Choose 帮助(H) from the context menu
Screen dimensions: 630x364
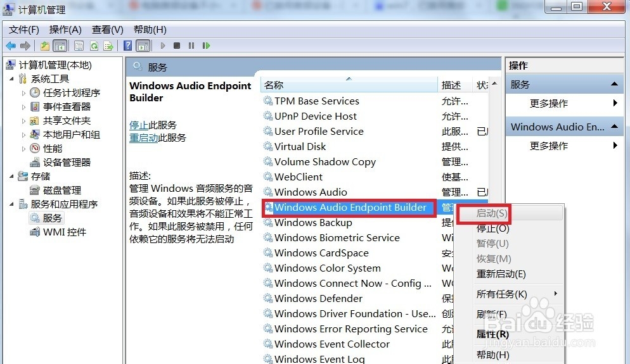pyautogui.click(x=492, y=355)
